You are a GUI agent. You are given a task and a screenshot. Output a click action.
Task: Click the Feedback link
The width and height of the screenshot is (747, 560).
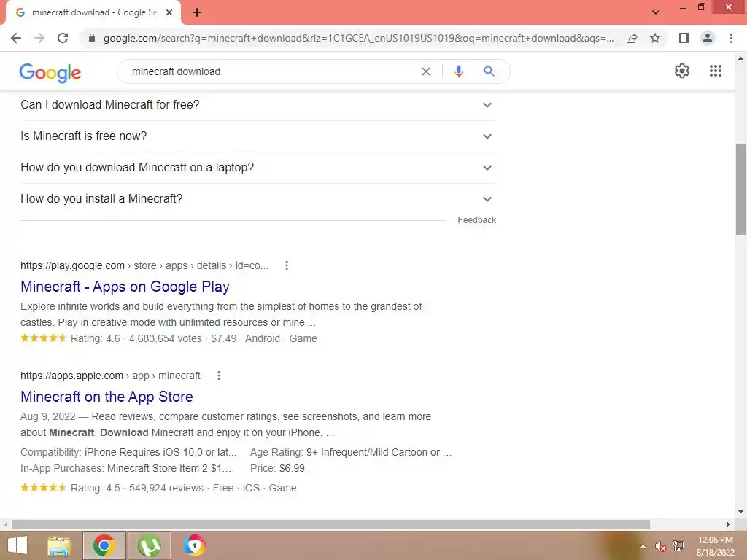click(477, 220)
